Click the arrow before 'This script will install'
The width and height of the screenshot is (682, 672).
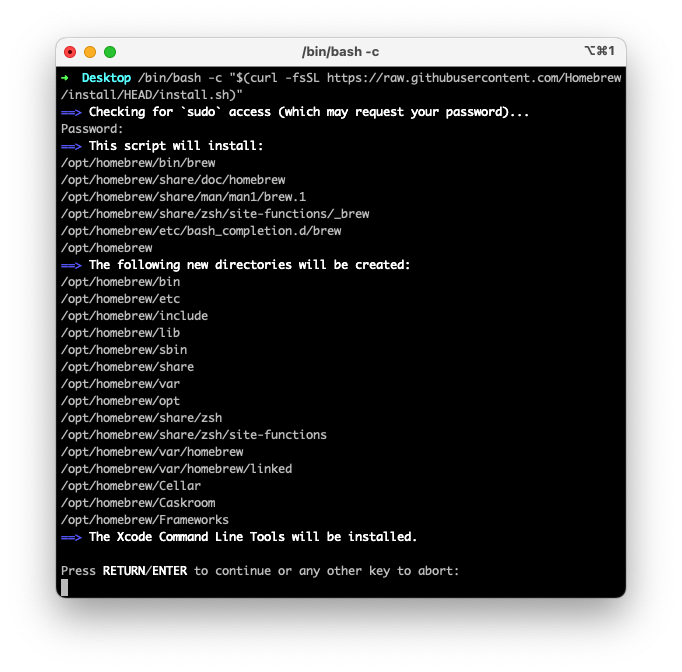(x=71, y=146)
